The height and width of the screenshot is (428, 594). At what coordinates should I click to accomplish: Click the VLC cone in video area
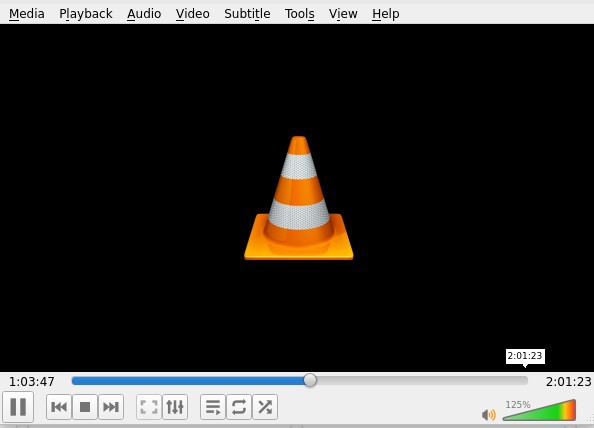299,198
